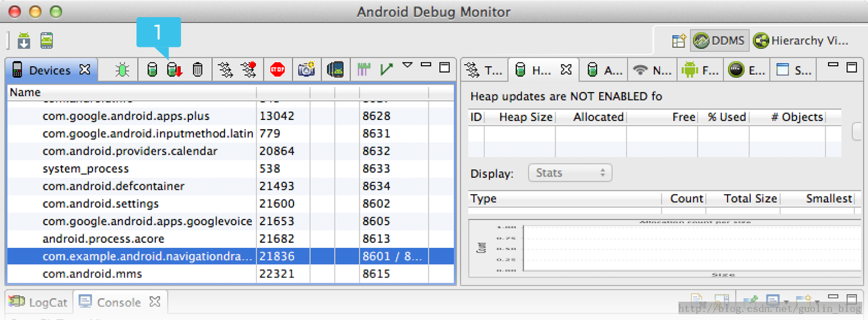The width and height of the screenshot is (868, 320).
Task: Click the Heap updates NOT ENABLED message
Action: (x=566, y=97)
